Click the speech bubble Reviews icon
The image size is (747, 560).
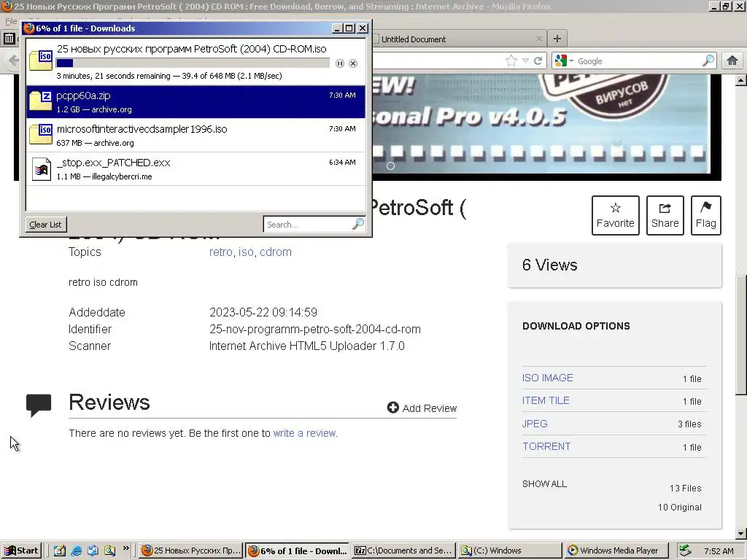click(x=39, y=405)
